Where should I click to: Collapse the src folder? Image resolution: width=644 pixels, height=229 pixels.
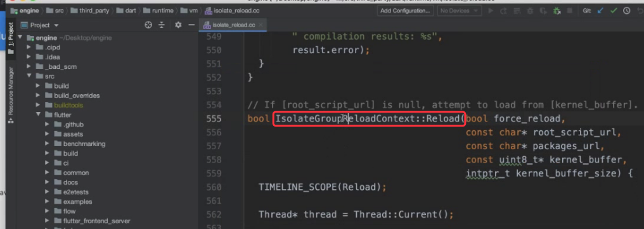coord(29,76)
